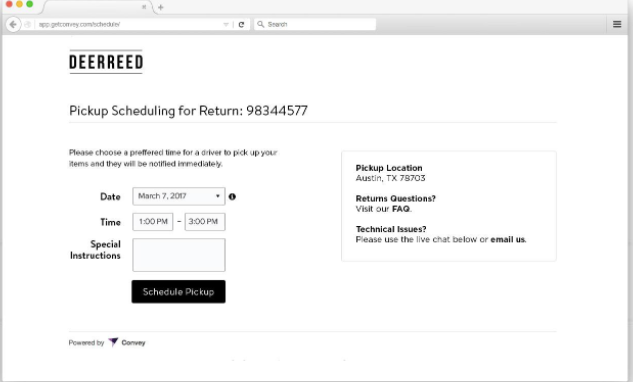Click the Powered by text in footer

click(x=86, y=343)
